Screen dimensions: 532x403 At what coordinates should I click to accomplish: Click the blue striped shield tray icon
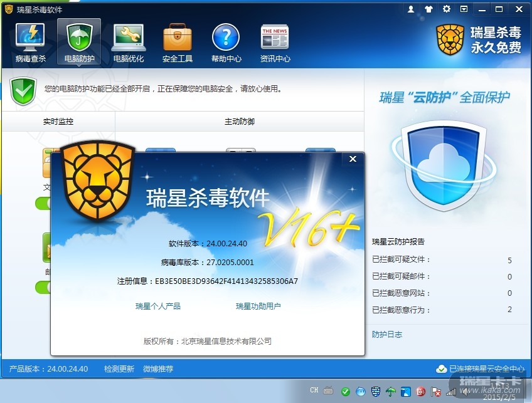pyautogui.click(x=376, y=392)
